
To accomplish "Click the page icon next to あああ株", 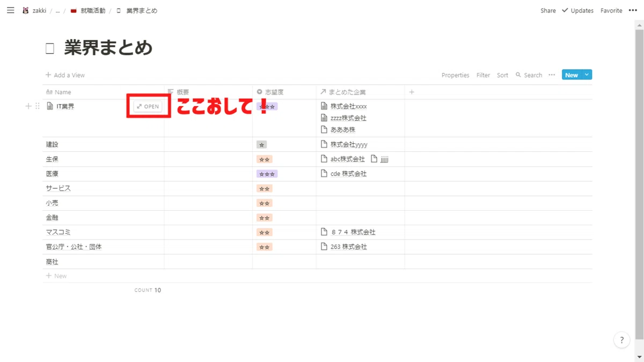I will [x=324, y=129].
